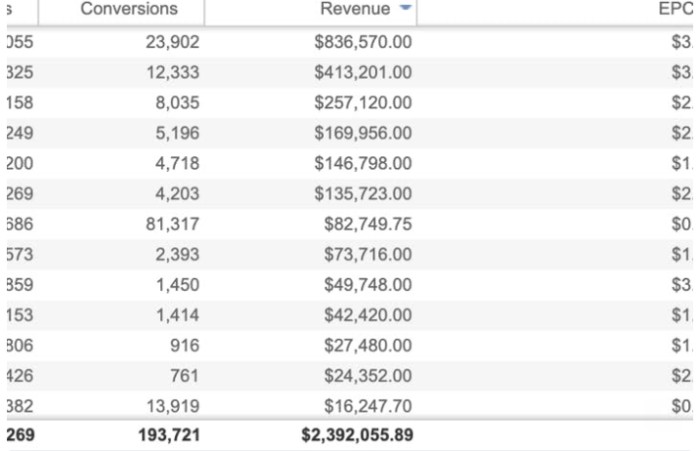Image resolution: width=700 pixels, height=451 pixels.
Task: Select the 12,333 conversions cell
Action: point(173,72)
